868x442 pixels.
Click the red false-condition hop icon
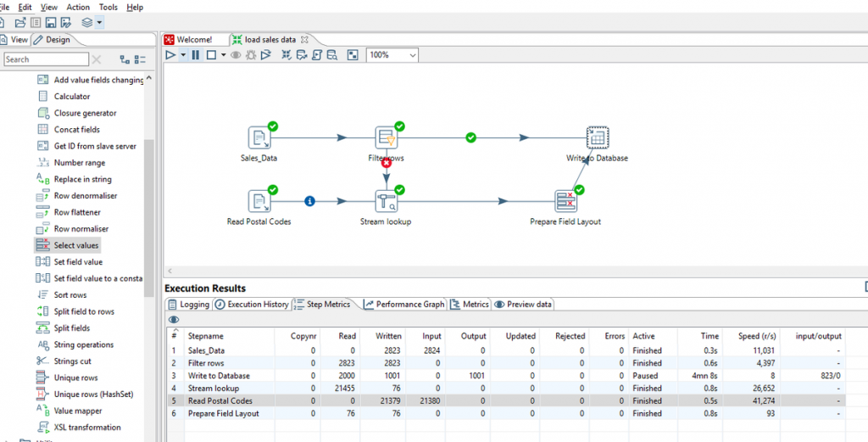point(387,164)
